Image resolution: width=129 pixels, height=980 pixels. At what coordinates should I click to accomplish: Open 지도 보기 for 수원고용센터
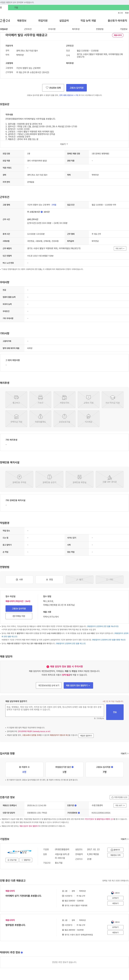click(x=120, y=805)
